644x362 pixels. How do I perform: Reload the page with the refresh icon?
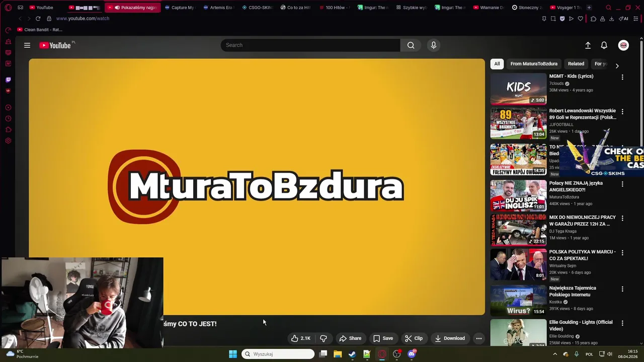[38, 19]
